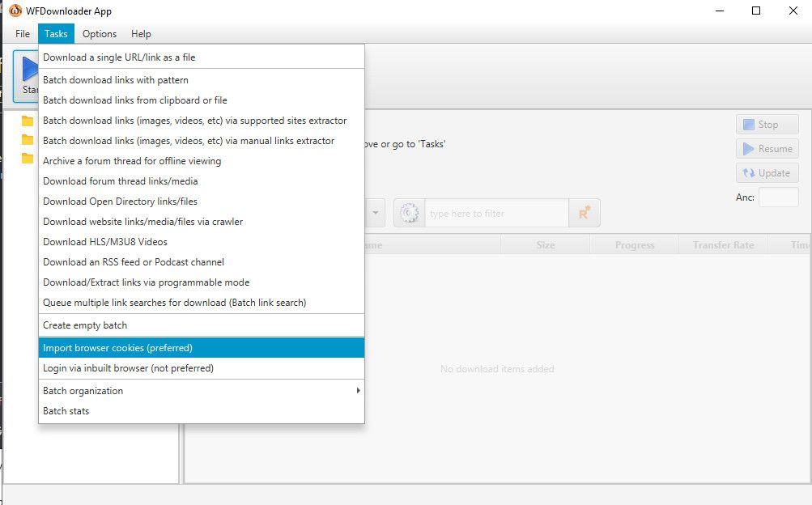Choose batch download via manual links extractor

pyautogui.click(x=202, y=141)
